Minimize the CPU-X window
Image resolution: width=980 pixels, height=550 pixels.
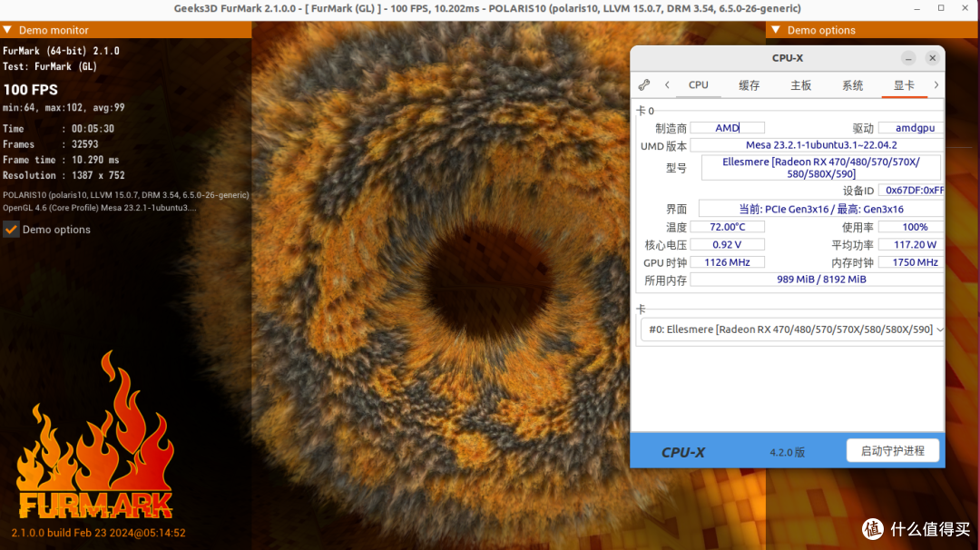[908, 58]
